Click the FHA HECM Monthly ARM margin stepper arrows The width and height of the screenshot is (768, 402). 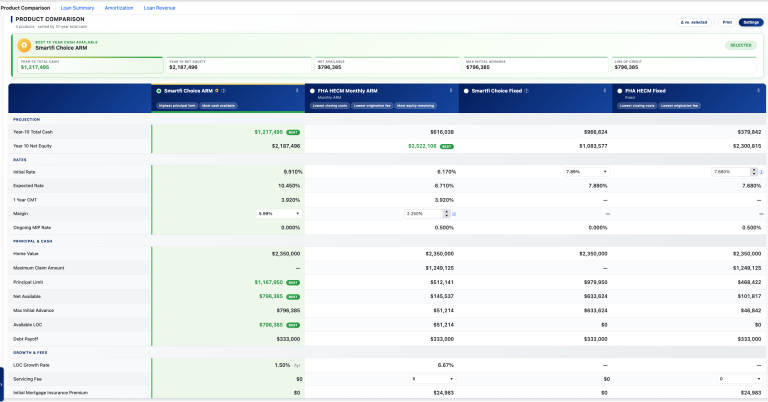point(446,213)
